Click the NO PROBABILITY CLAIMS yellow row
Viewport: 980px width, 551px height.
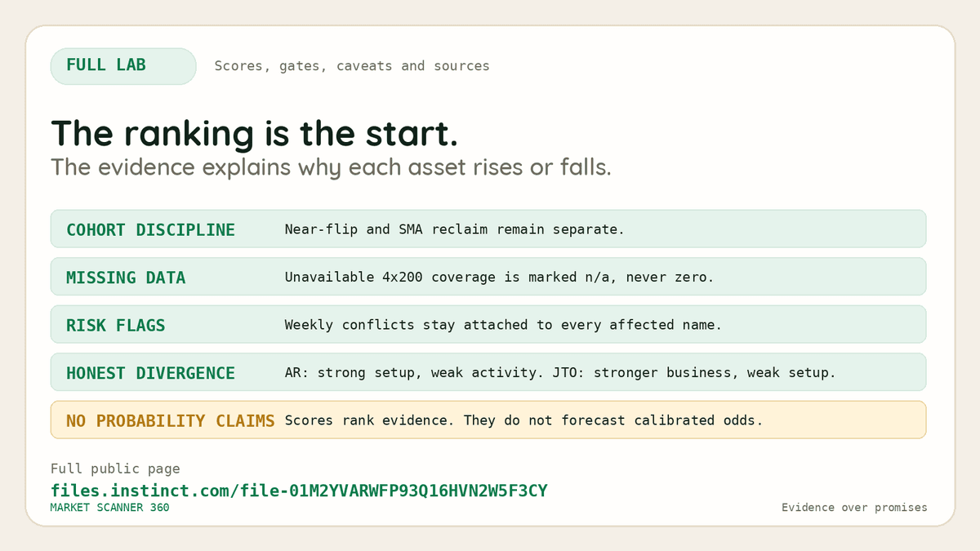[x=488, y=420]
